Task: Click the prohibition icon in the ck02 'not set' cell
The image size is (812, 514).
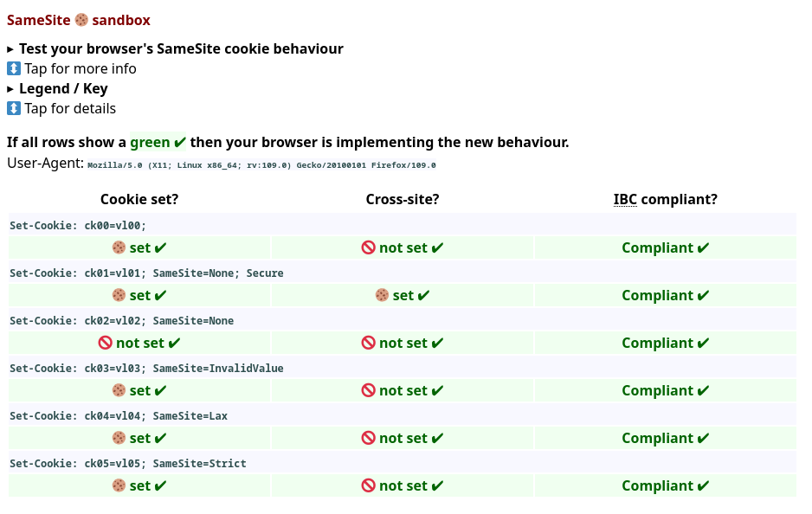Action: 105,342
